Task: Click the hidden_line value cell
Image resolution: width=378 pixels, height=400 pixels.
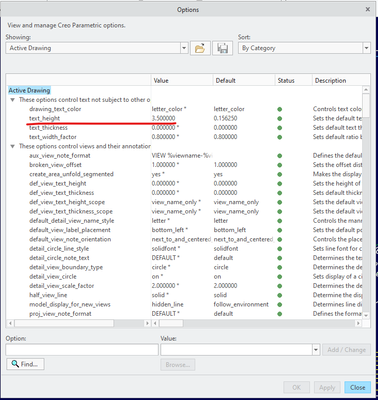Action: [167, 305]
